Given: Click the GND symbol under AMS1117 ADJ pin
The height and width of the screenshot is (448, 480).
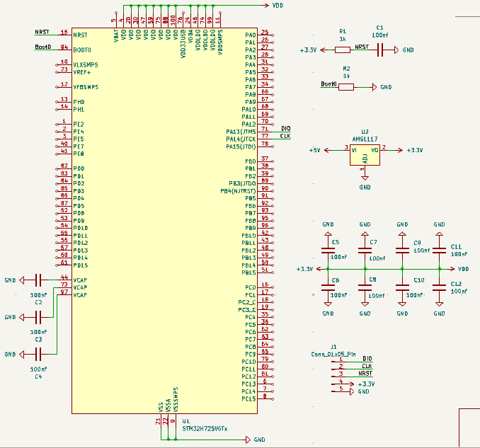Looking at the screenshot, I should 365,183.
